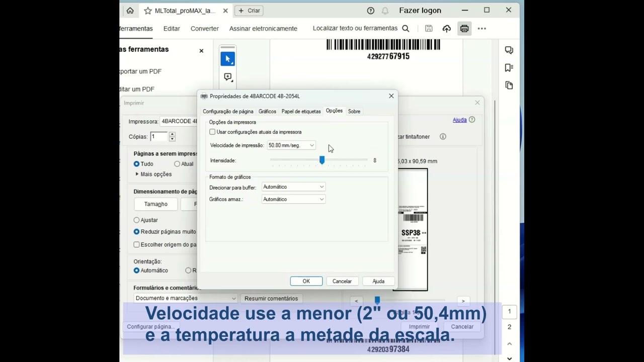This screenshot has height=362, width=644.
Task: Select the Ajustar radio button
Action: [136, 220]
